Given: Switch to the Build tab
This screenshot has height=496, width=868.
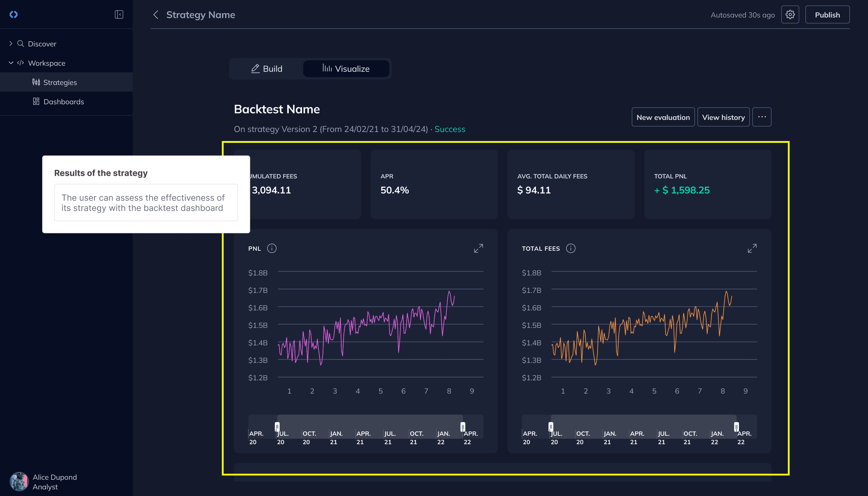Looking at the screenshot, I should [x=267, y=69].
